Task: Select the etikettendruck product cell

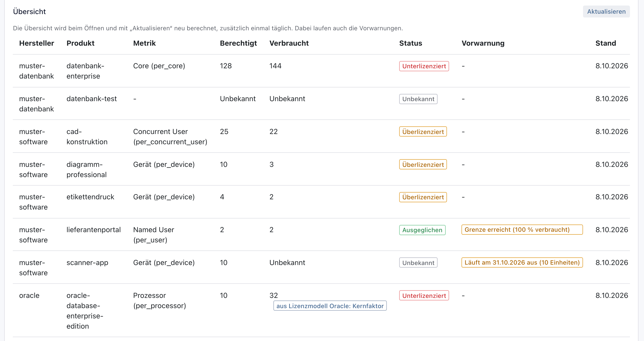Action: (x=90, y=197)
